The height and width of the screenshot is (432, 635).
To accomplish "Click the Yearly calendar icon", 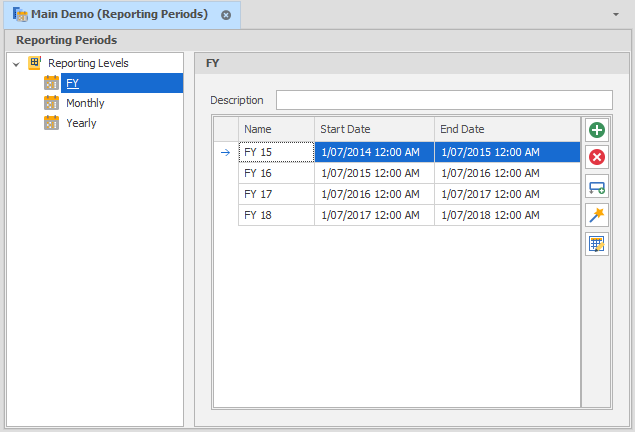I will pyautogui.click(x=52, y=123).
